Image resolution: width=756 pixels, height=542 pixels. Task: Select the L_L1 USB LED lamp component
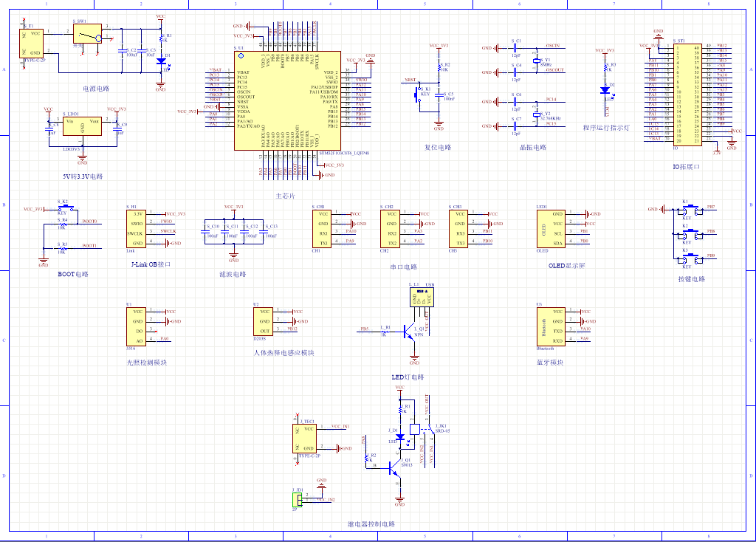pos(422,297)
